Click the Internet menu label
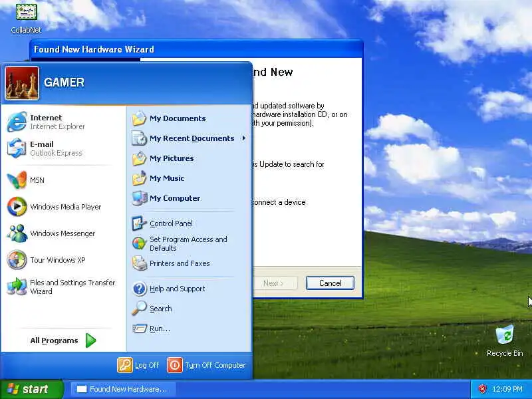This screenshot has width=532, height=399. (46, 118)
